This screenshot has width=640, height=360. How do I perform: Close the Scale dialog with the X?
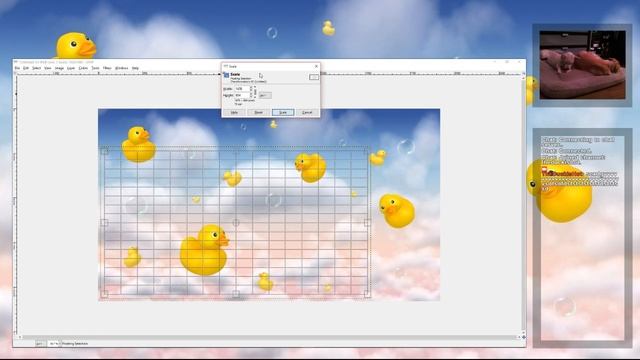(x=316, y=66)
